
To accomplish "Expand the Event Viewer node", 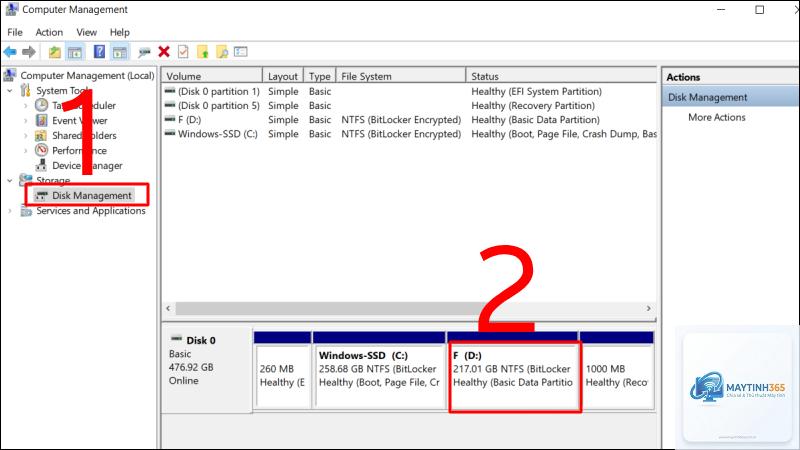I will coord(26,120).
